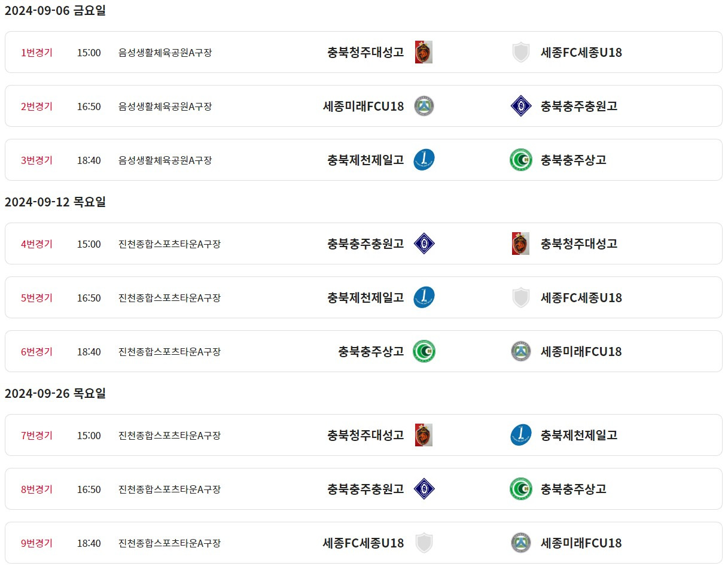The image size is (728, 566).
Task: Click 세종미래FCU18 emblem in match 2
Action: click(424, 106)
